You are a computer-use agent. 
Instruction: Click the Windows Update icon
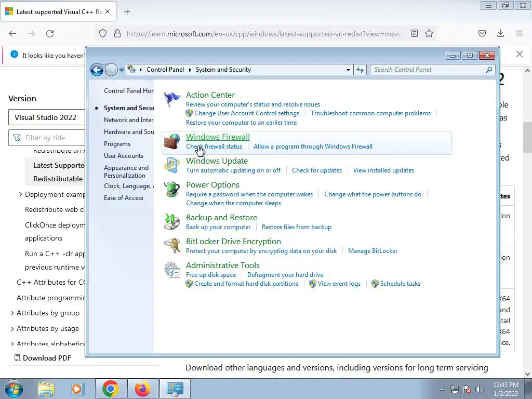click(x=172, y=166)
